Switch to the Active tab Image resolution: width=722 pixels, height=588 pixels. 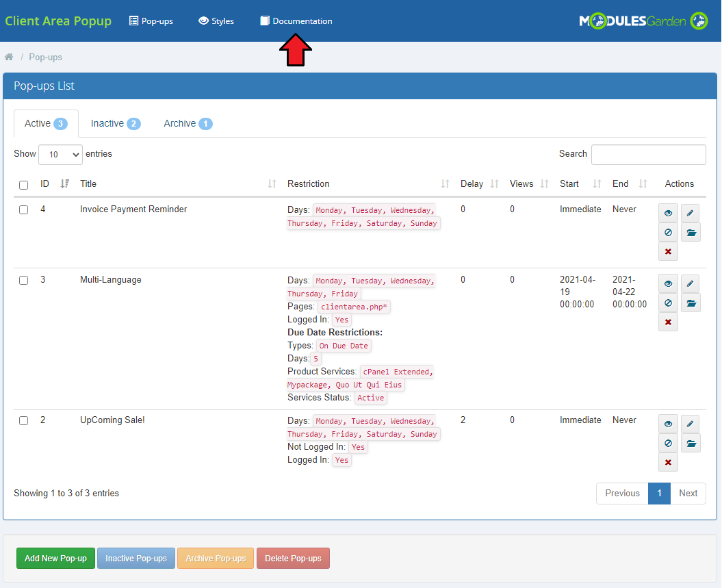46,123
